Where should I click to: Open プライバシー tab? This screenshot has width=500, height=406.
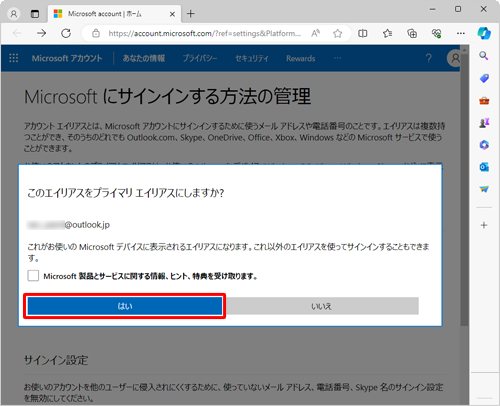pyautogui.click(x=200, y=58)
